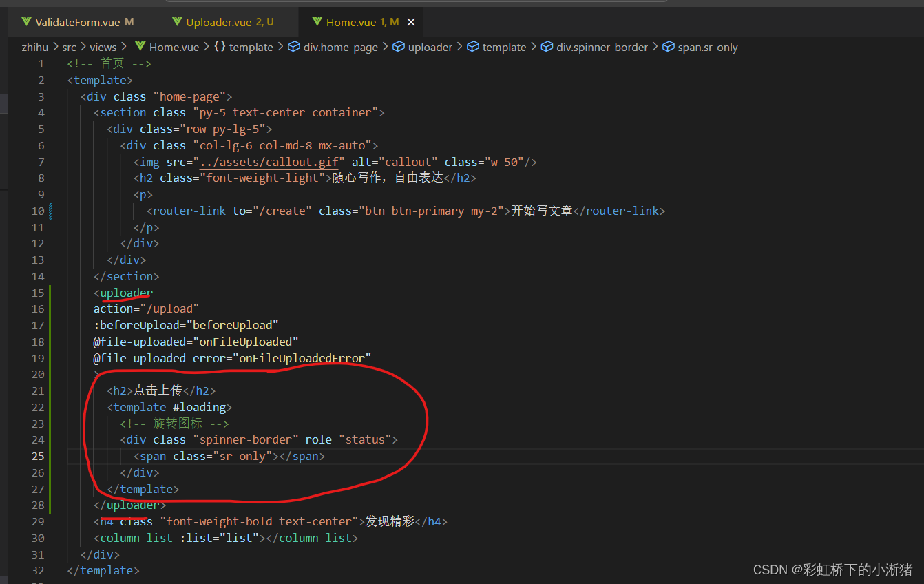This screenshot has width=924, height=584.
Task: Click line number 15 in the gutter
Action: tap(37, 293)
